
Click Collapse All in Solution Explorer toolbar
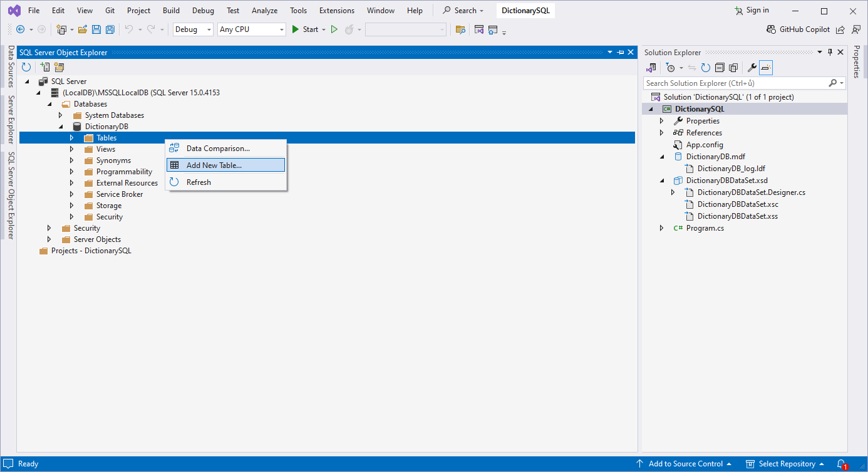(x=720, y=68)
